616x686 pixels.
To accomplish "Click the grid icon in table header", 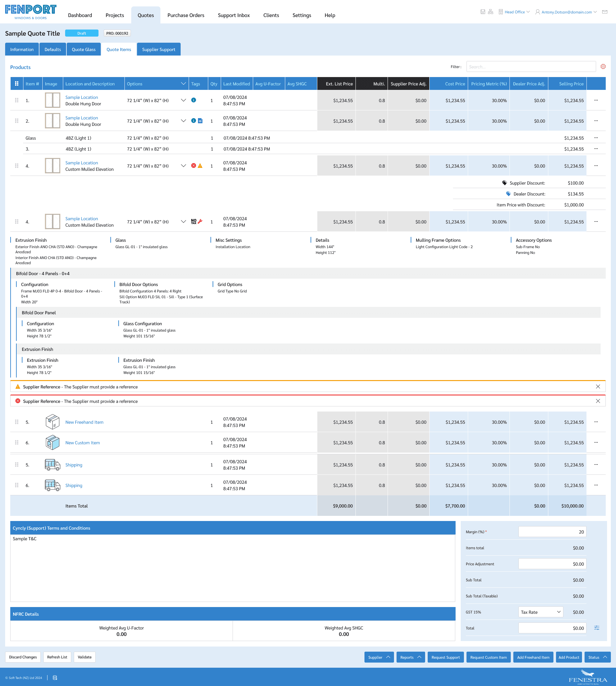I will click(x=17, y=84).
